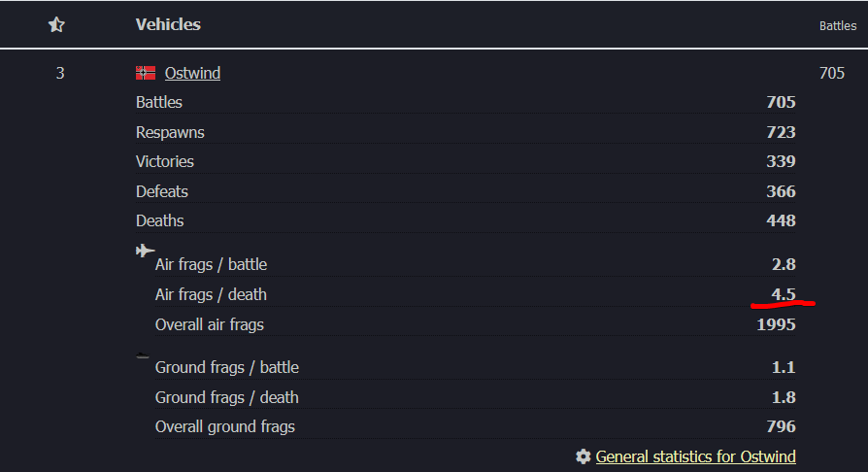Click the Overall ground frags value 796
Viewport: 868px width, 472px height.
(780, 426)
